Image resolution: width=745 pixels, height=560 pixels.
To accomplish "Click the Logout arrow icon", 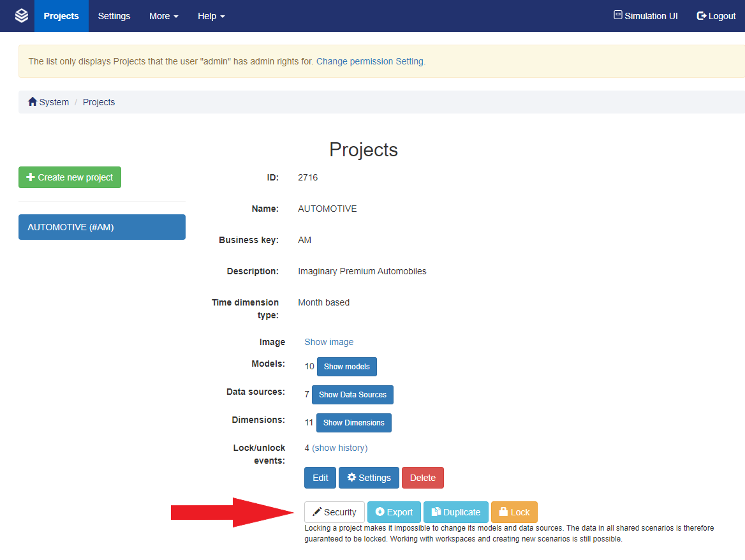I will (702, 16).
